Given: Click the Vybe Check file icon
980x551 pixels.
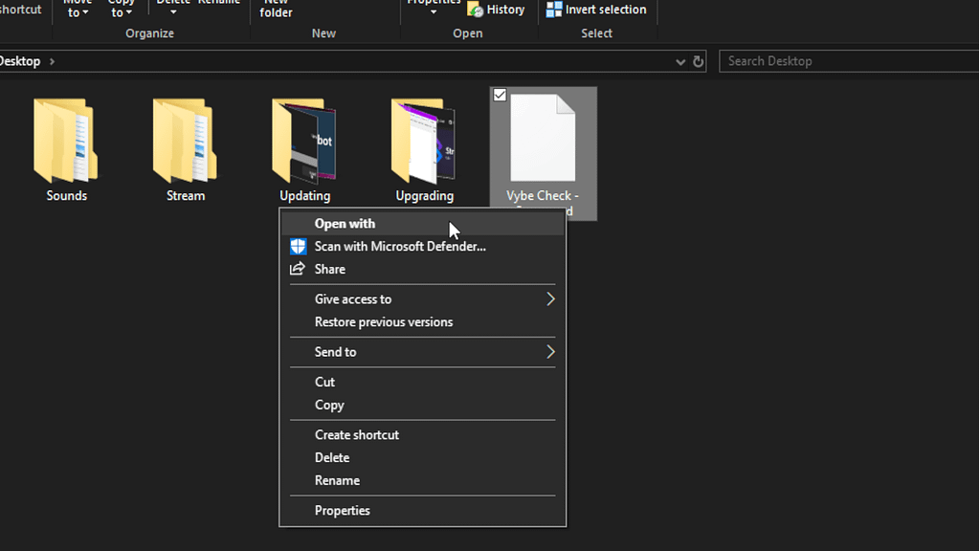Looking at the screenshot, I should [543, 139].
